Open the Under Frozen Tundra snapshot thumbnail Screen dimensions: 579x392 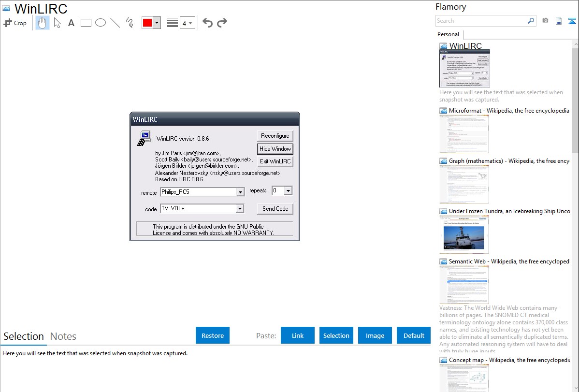464,234
